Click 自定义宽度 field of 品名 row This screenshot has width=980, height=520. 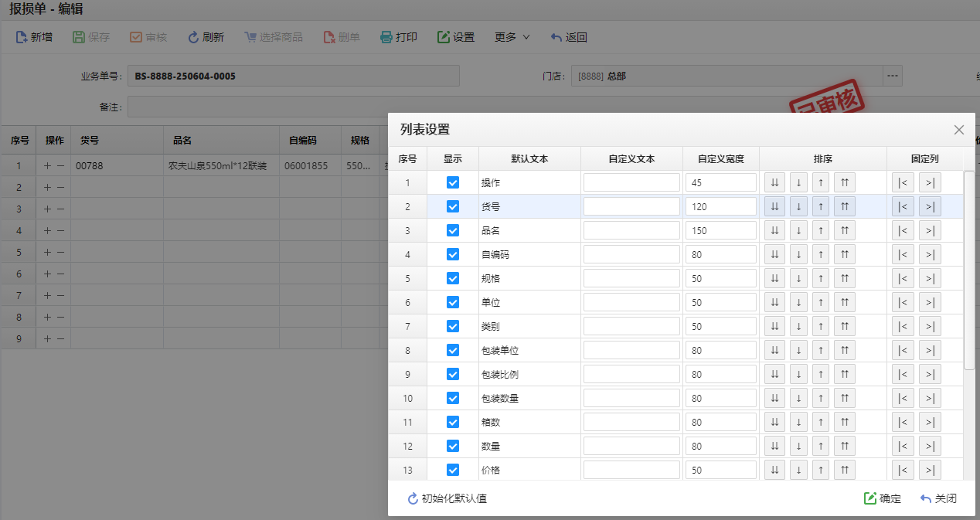(721, 231)
